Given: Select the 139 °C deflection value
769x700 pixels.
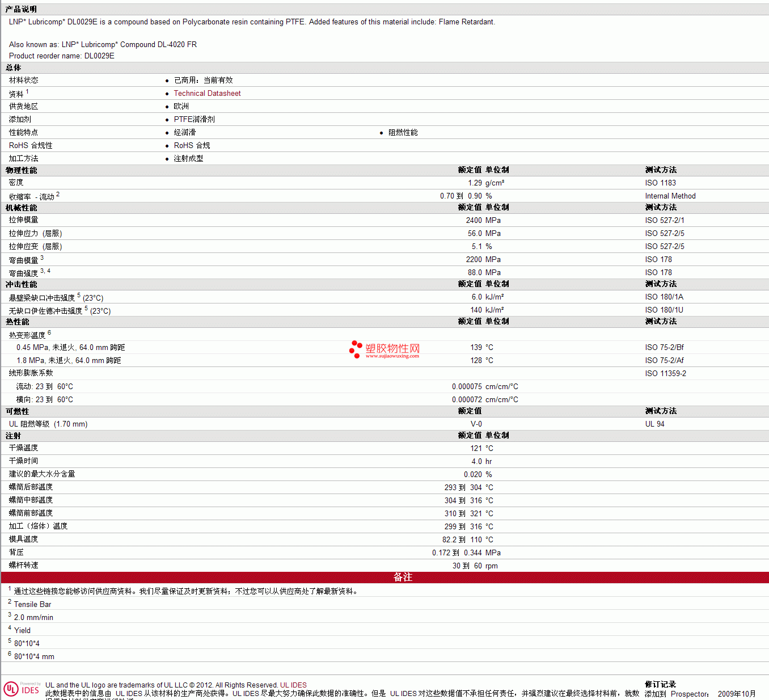Looking at the screenshot, I should point(481,347).
